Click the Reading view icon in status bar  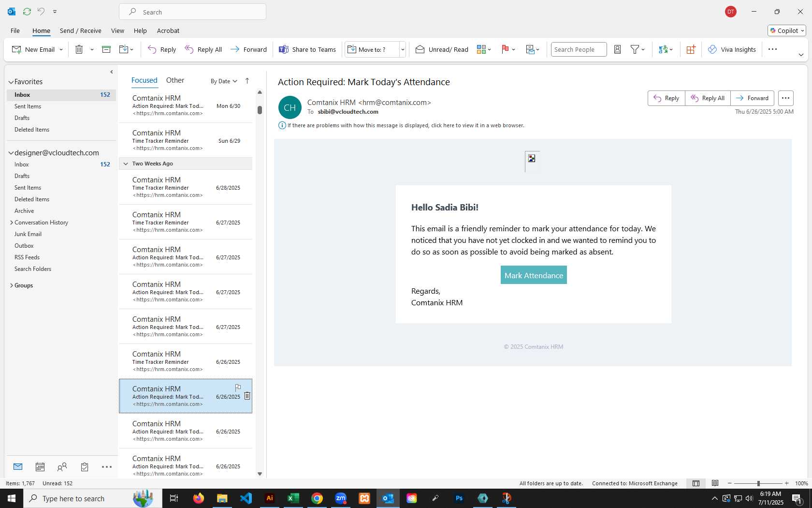click(x=715, y=483)
